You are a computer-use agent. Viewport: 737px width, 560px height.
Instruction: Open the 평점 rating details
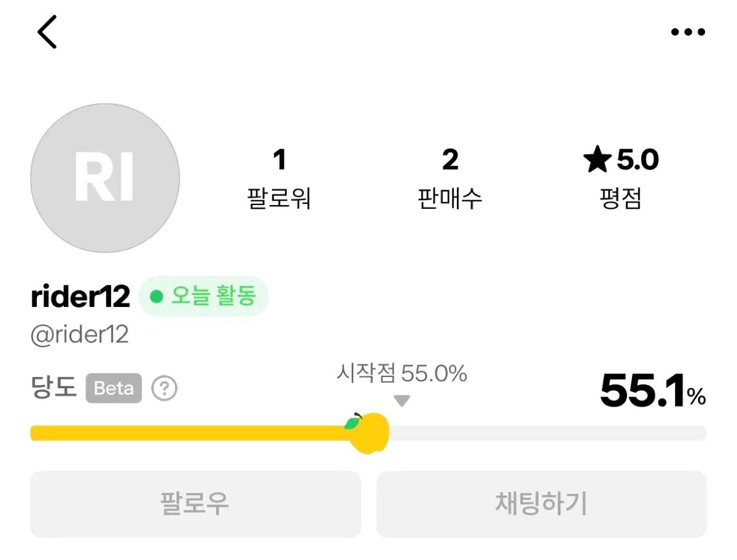pyautogui.click(x=621, y=198)
